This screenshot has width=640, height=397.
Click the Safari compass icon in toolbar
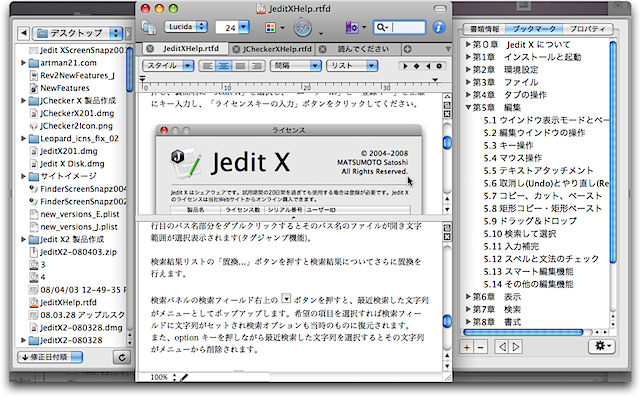click(302, 28)
